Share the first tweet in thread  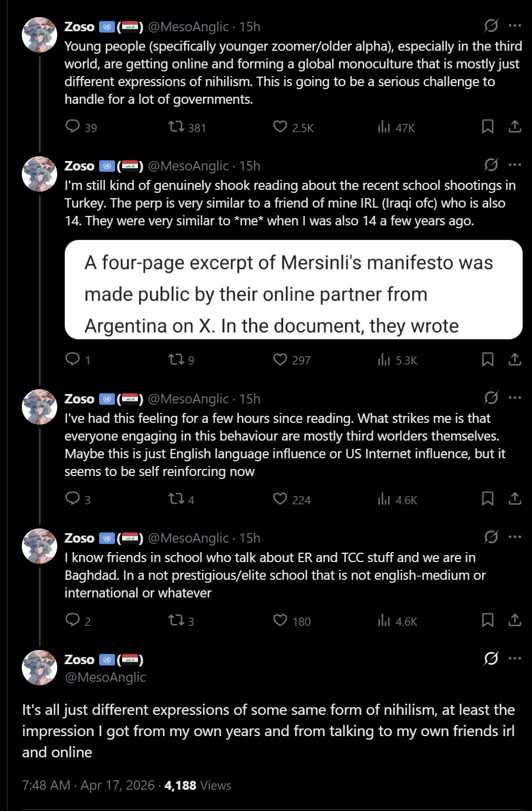[x=515, y=127]
